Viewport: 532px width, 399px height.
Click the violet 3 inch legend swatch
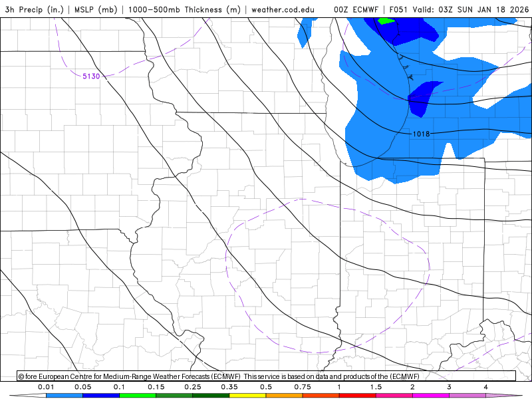(467, 396)
